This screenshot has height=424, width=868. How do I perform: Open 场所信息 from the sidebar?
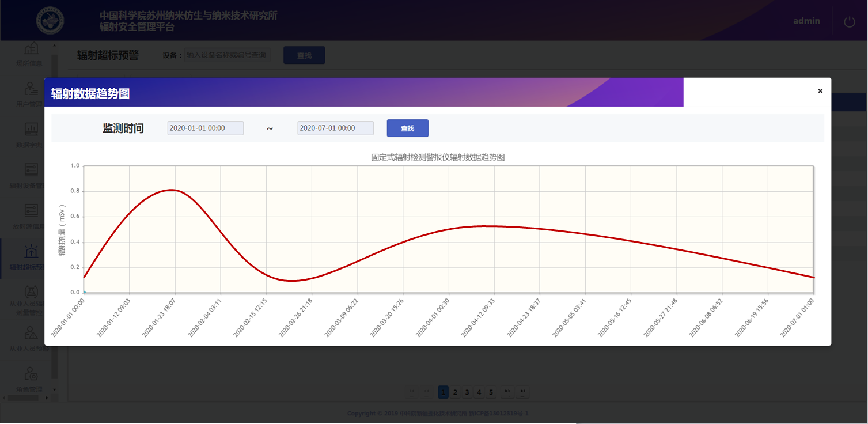[30, 53]
